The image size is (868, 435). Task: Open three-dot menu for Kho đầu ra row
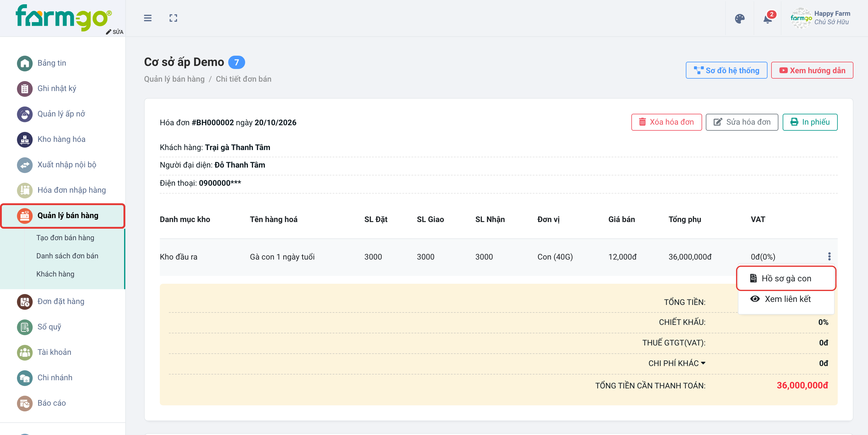tap(829, 257)
